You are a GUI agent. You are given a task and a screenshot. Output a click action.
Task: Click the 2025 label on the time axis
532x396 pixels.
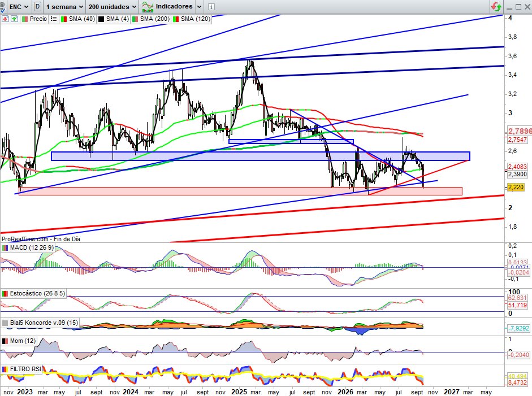coord(239,392)
